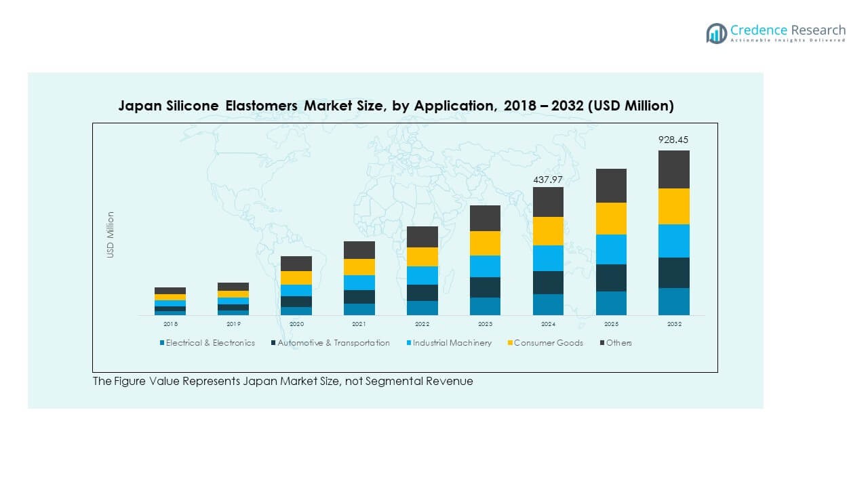
Task: Click the Credence Research logo icon
Action: 716,33
